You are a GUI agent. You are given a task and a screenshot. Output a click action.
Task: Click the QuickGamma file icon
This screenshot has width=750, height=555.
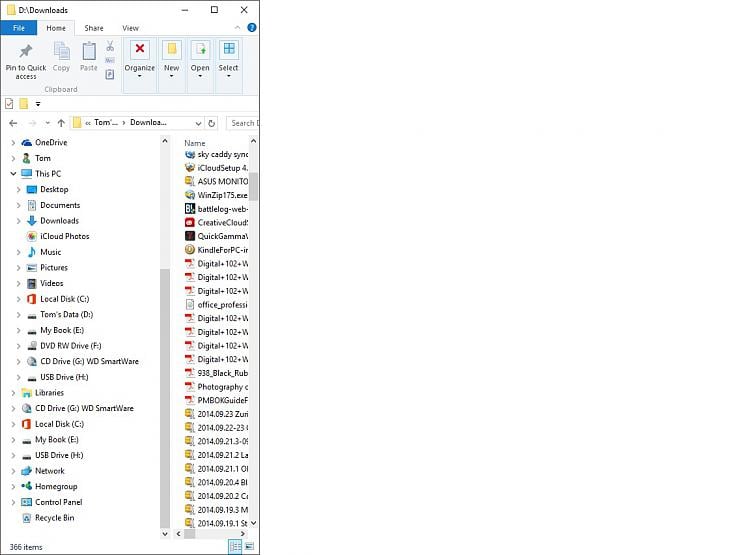point(190,236)
